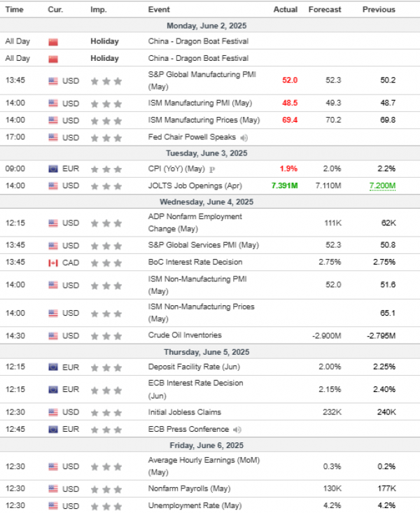Click the preliminary P icon beside CPI (YoY)

211,169
